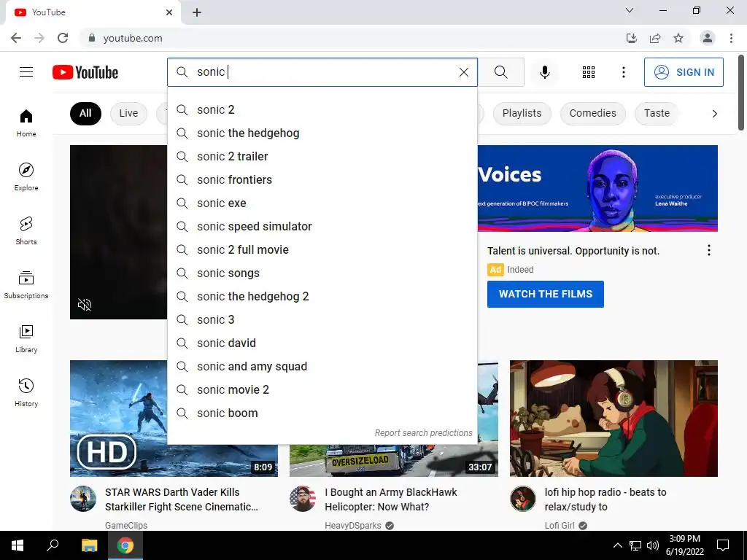This screenshot has height=560, width=747.
Task: Click the SIGN IN button
Action: [x=684, y=72]
